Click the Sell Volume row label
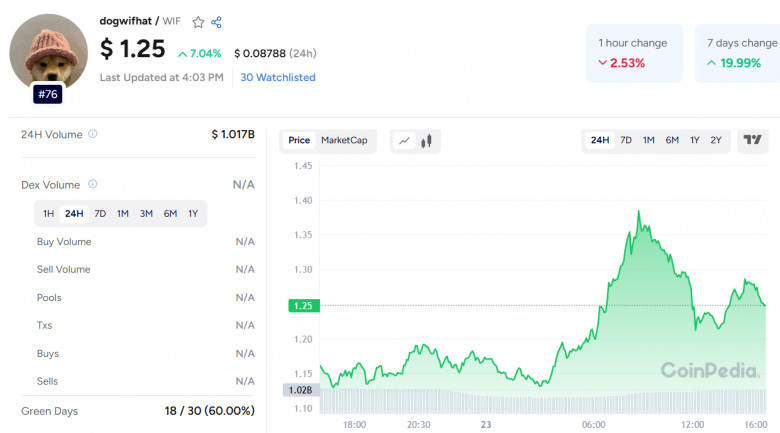The height and width of the screenshot is (433, 780). click(63, 270)
